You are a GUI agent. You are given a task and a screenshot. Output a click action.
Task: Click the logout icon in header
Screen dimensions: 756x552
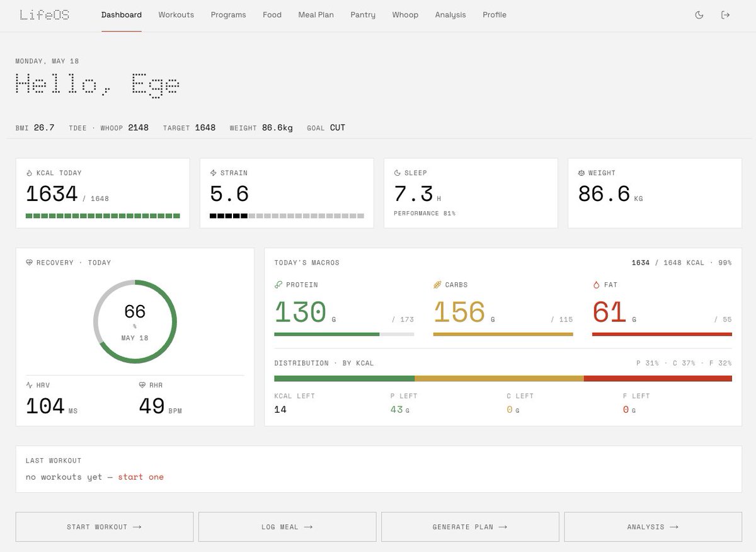click(725, 15)
